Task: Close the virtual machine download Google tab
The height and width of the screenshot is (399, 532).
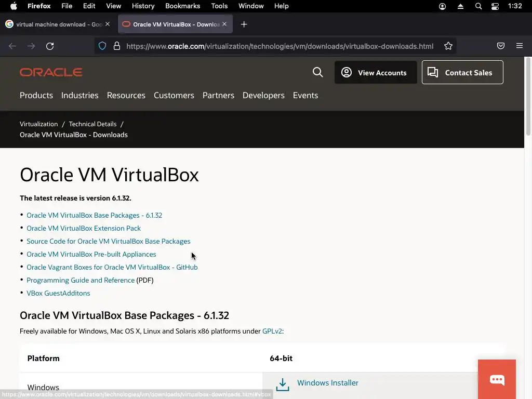Action: click(x=108, y=24)
